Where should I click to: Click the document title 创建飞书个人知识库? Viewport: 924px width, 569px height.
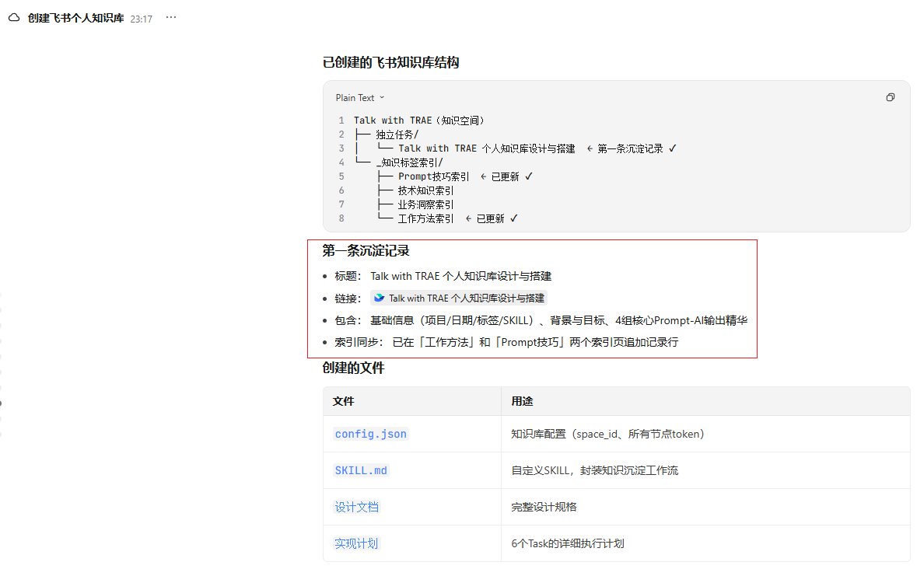point(76,18)
